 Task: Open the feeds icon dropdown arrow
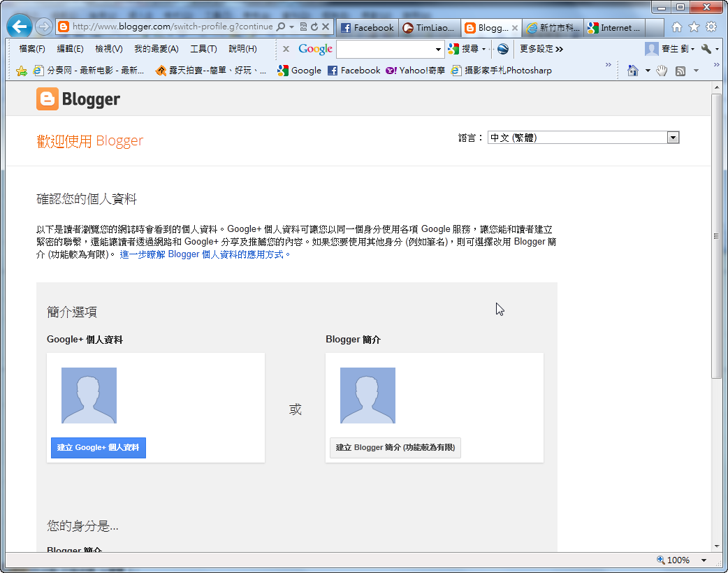696,71
